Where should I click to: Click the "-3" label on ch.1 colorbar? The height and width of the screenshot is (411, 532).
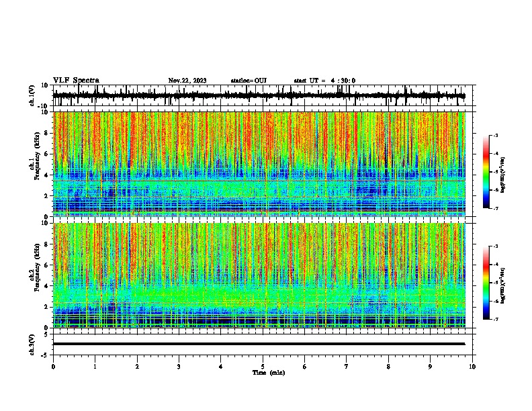click(495, 135)
